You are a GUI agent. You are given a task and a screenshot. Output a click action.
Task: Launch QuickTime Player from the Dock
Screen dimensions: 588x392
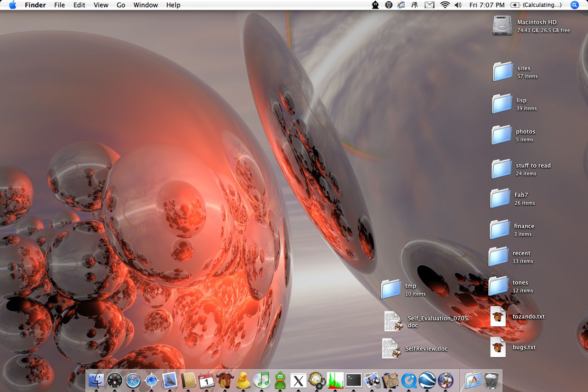pyautogui.click(x=409, y=380)
